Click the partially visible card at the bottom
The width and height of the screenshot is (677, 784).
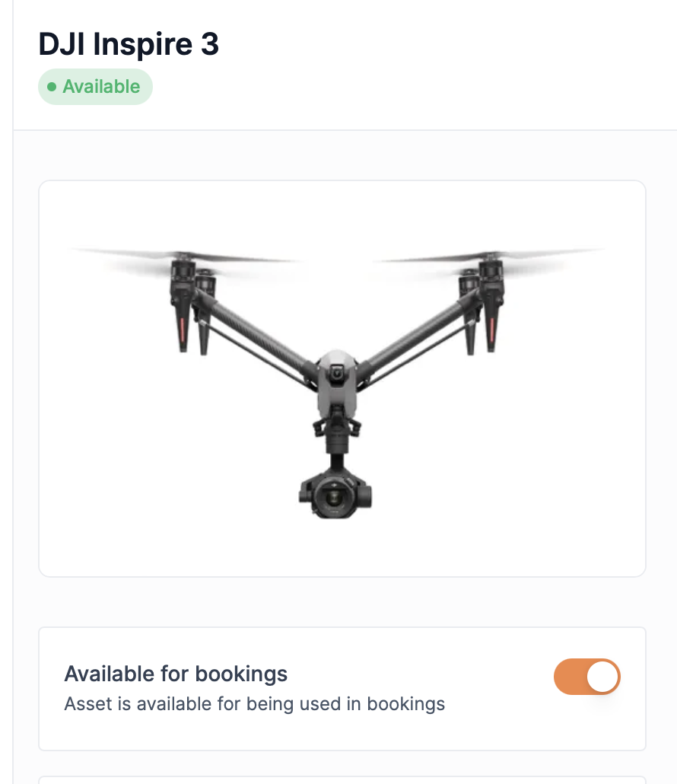[x=342, y=779]
